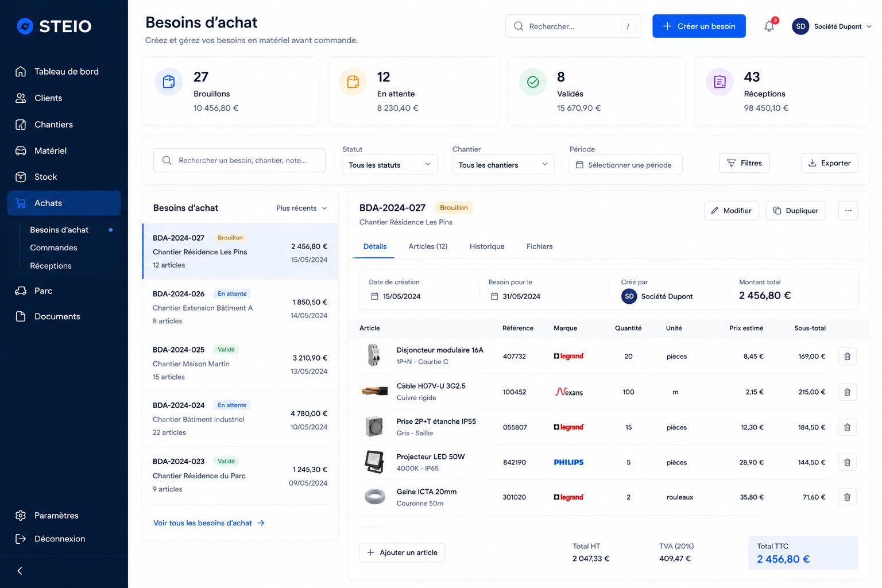Click trash icon for Projecteur LED 50W
Viewport: 882px width, 588px height.
click(847, 462)
